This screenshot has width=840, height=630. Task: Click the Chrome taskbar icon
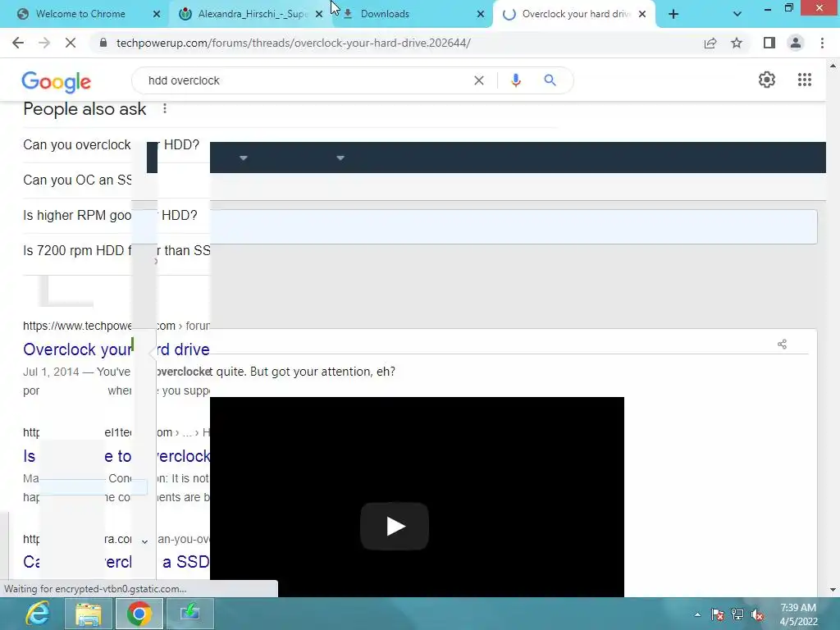139,614
